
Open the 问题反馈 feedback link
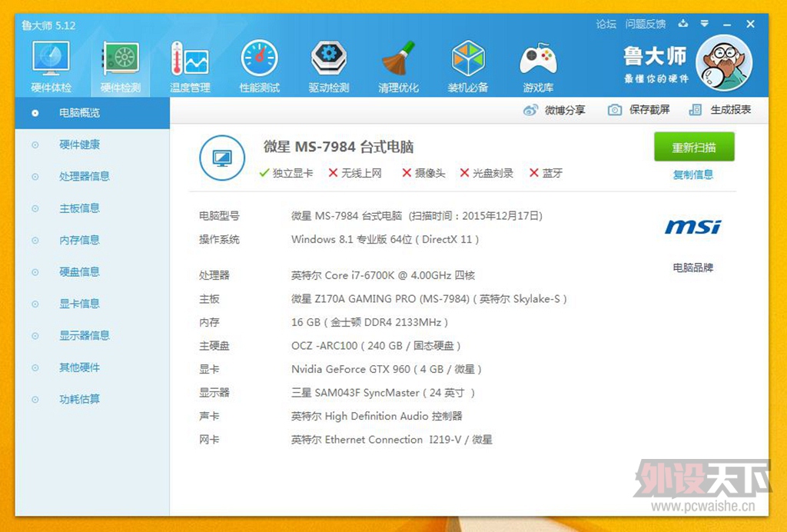[646, 24]
